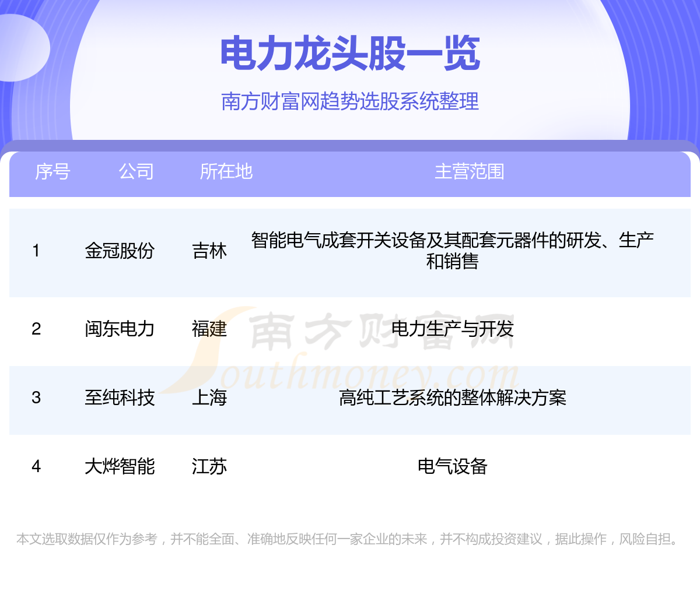The height and width of the screenshot is (612, 700).
Task: Click the 智能电气成套开关设备 description cell
Action: click(x=453, y=251)
